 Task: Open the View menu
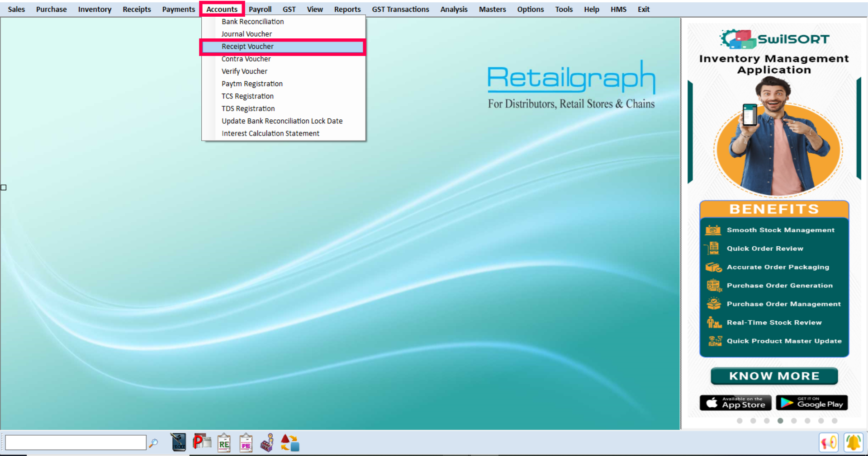coord(315,9)
